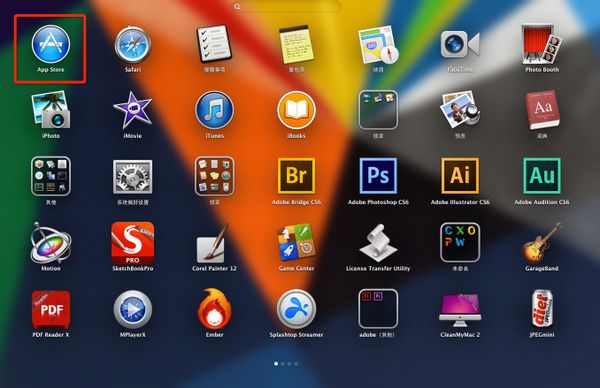This screenshot has width=600, height=388.
Task: Launch the Maps app
Action: point(378,44)
